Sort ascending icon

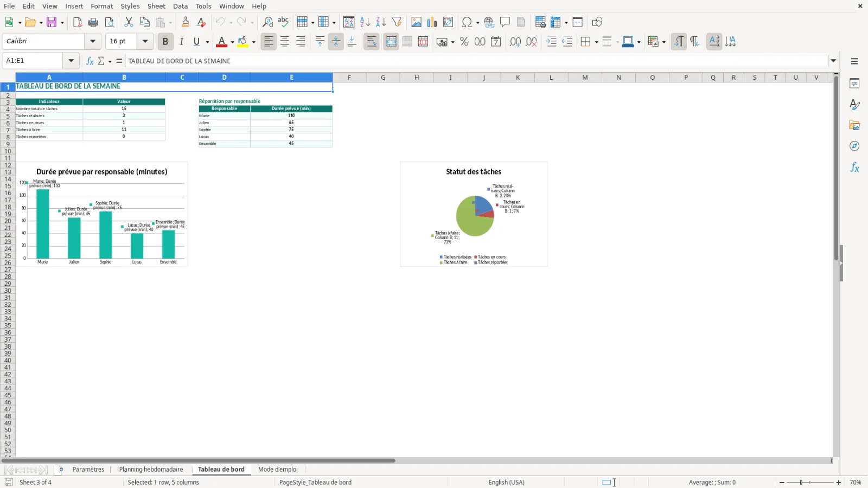(365, 22)
